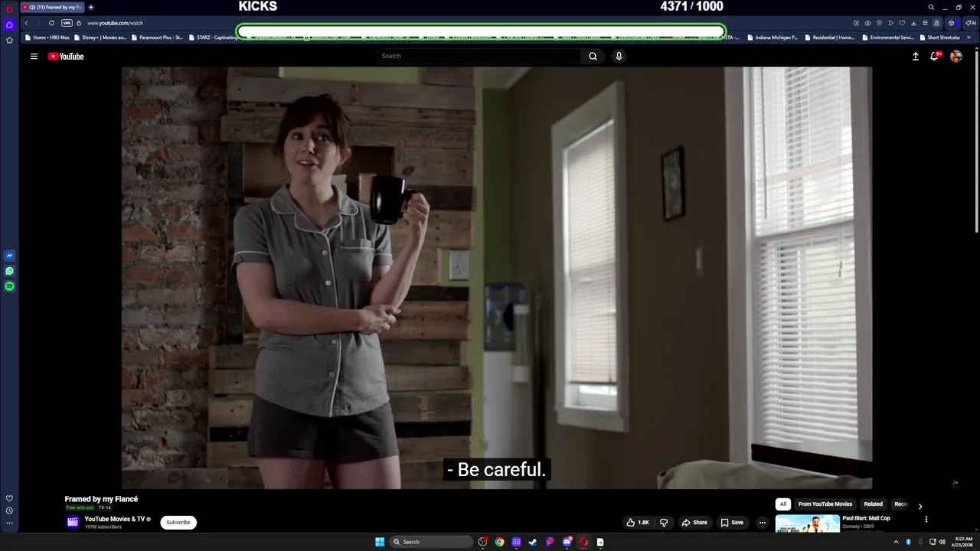Like the video showing 1.8K likes
The width and height of the screenshot is (980, 551).
(638, 523)
